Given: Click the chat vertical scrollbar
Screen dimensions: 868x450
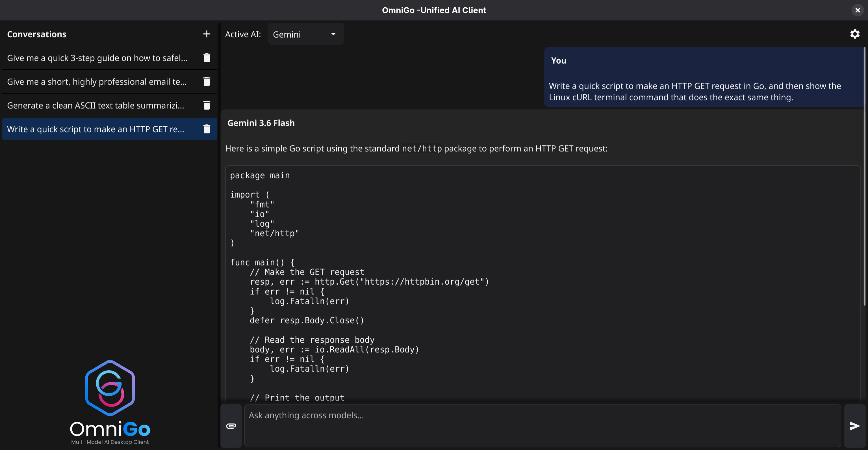Looking at the screenshot, I should (x=865, y=176).
